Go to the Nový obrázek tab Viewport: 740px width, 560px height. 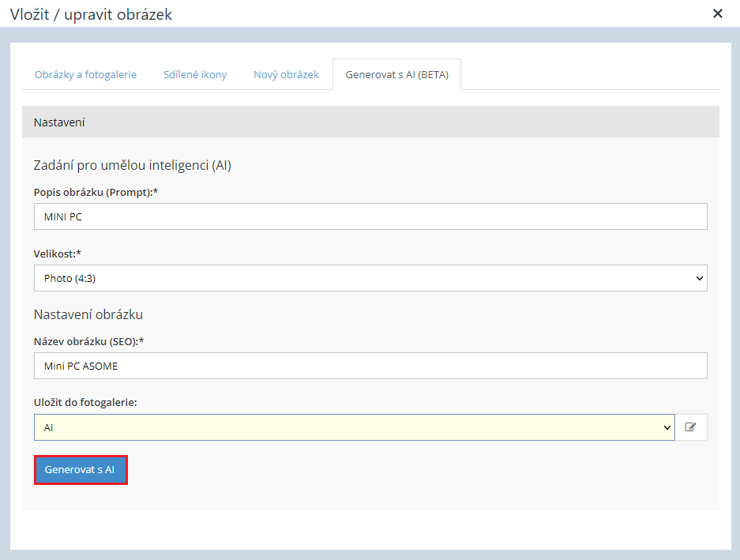pos(286,75)
